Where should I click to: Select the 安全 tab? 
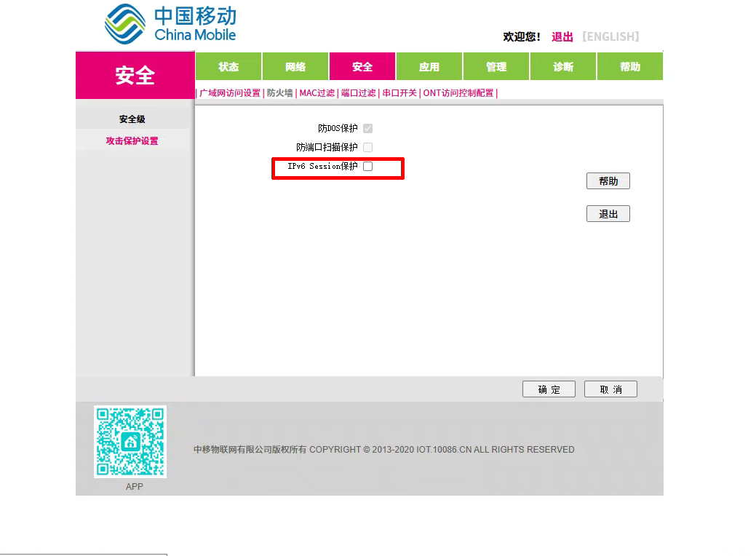[362, 67]
